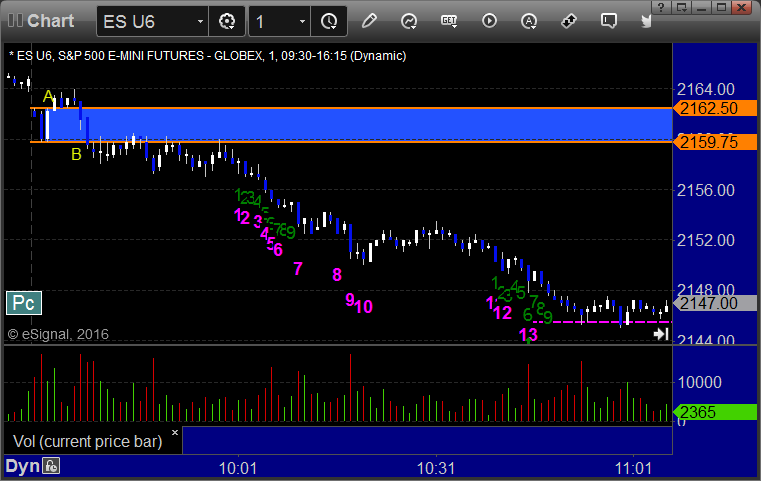
Task: Click the 2159.75 orange price marker
Action: (714, 142)
